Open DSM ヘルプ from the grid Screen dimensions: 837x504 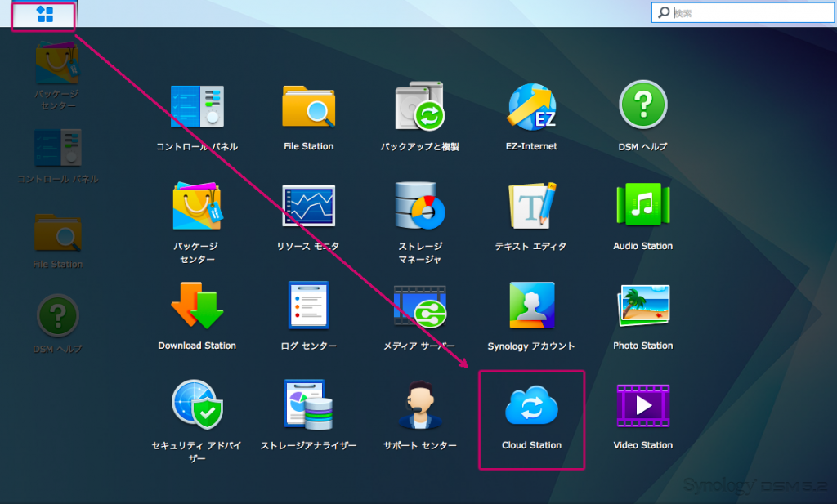(642, 106)
